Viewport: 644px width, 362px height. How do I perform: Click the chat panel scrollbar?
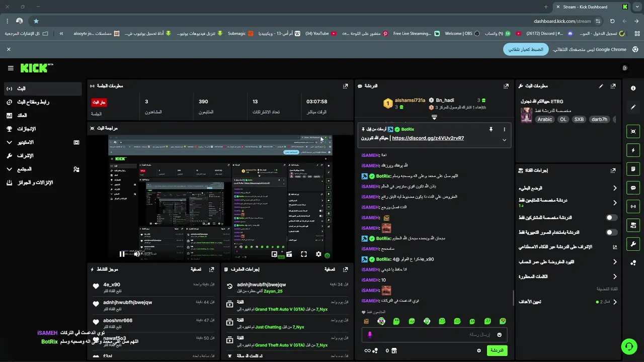(x=513, y=298)
